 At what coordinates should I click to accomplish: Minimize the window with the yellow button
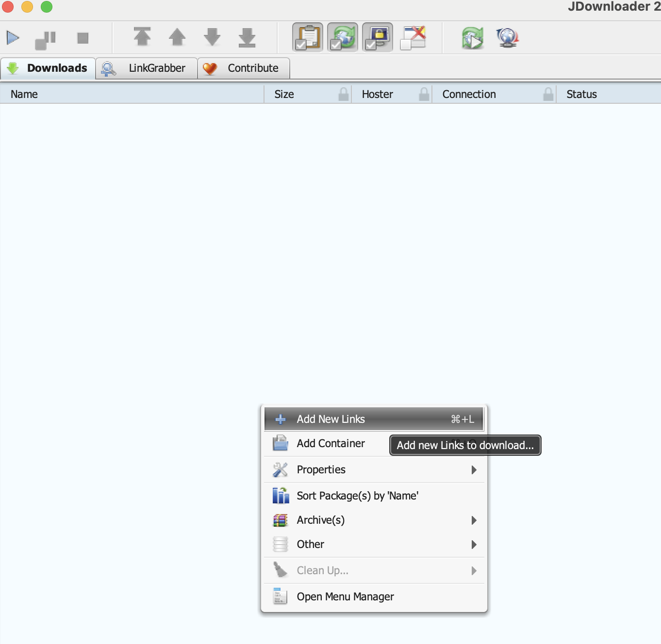click(27, 7)
